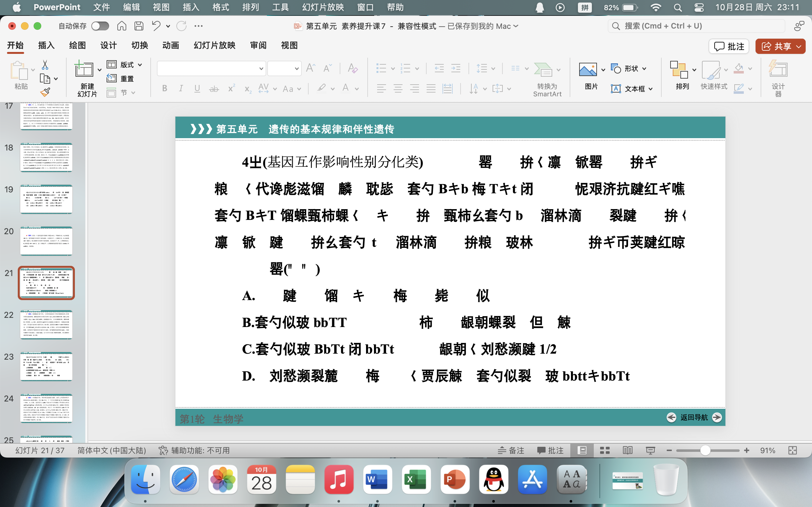Open Slide Sorter view icon
812x507 pixels.
click(605, 450)
